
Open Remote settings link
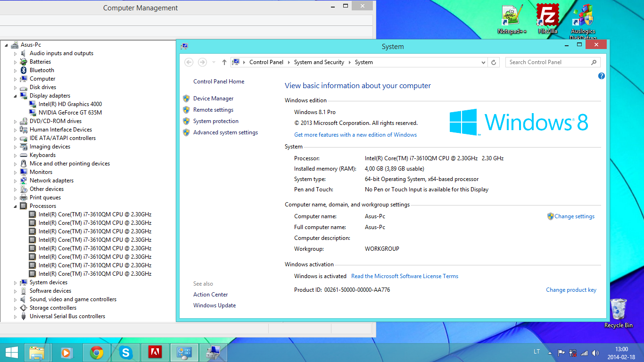[213, 110]
